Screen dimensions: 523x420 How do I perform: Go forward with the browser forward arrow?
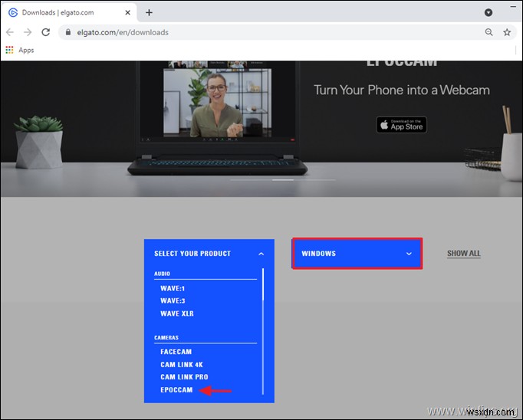[x=28, y=32]
